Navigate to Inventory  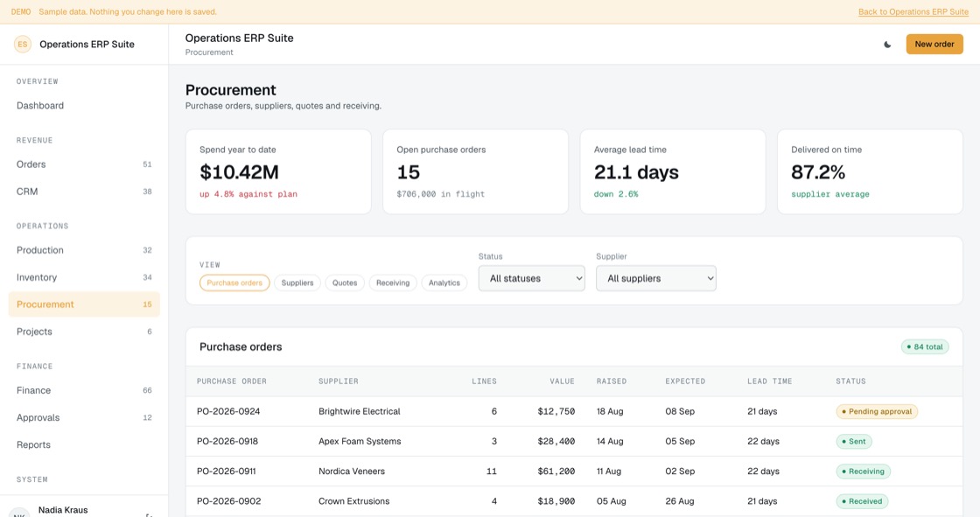(x=84, y=277)
